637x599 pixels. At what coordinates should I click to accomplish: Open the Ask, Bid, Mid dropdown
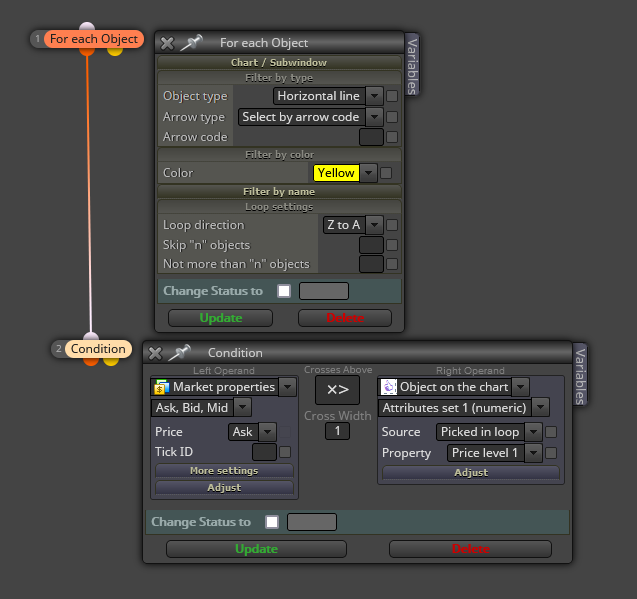[243, 407]
